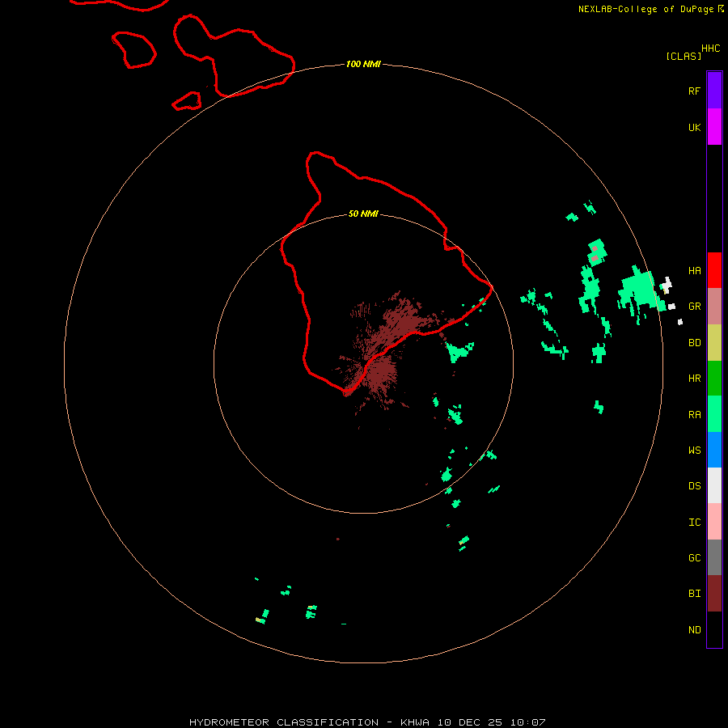This screenshot has height=728, width=728.
Task: Click the RF legend label
Action: pos(694,91)
